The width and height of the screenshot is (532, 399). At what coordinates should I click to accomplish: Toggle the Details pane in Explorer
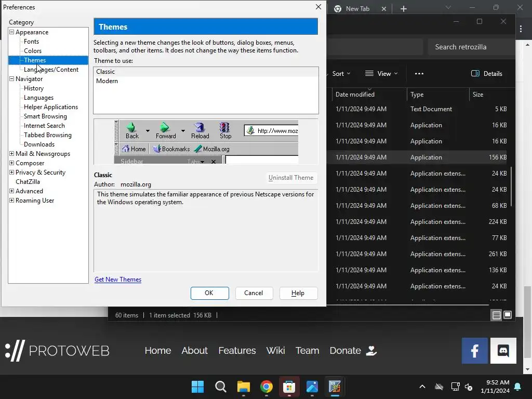point(486,74)
